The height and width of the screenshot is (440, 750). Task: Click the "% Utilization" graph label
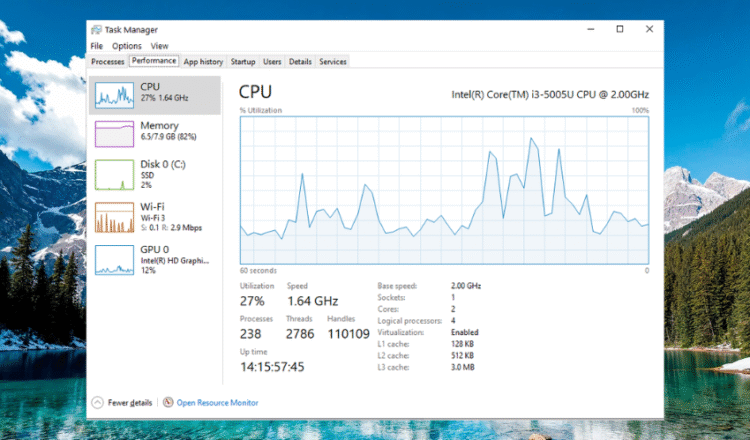coord(261,110)
